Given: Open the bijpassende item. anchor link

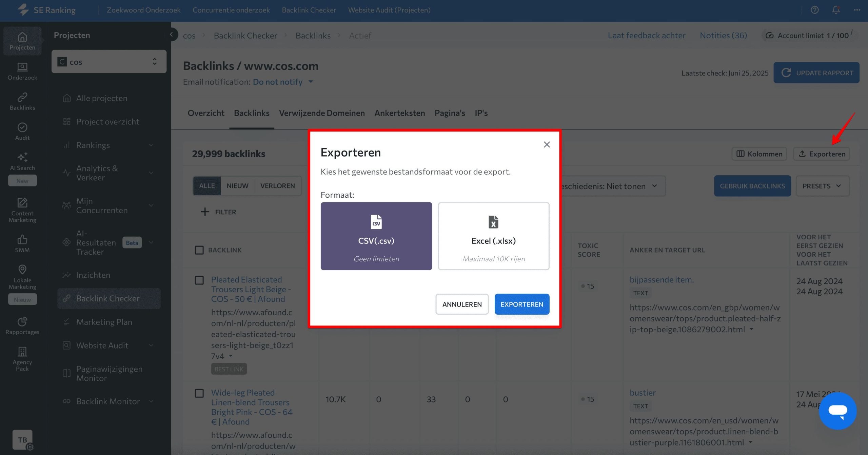Looking at the screenshot, I should click(662, 280).
